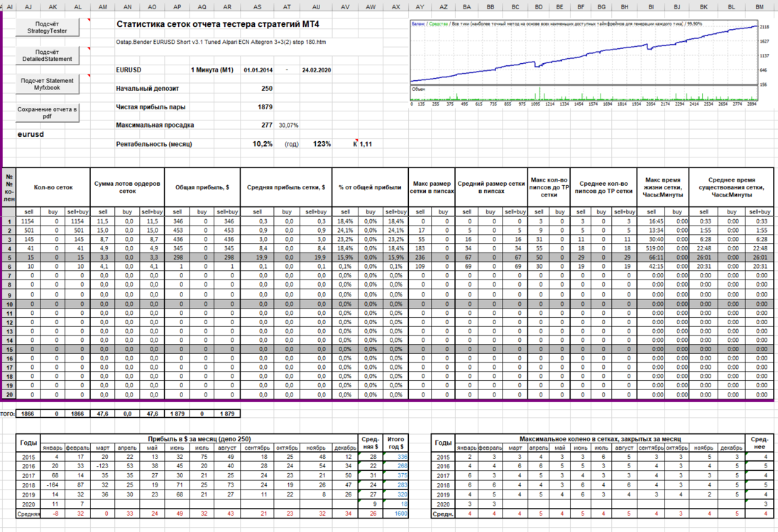Select year 2015 in profit table
This screenshot has width=778, height=532.
coord(28,457)
